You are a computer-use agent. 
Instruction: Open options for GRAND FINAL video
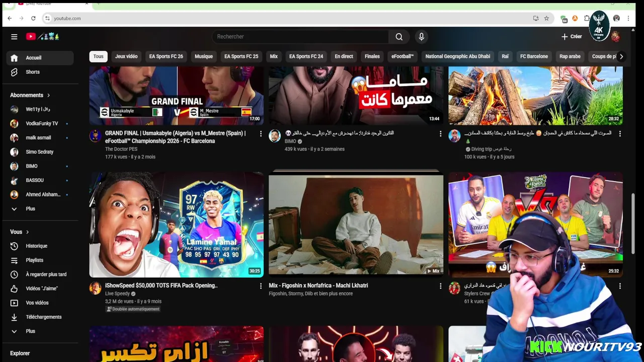pyautogui.click(x=261, y=134)
